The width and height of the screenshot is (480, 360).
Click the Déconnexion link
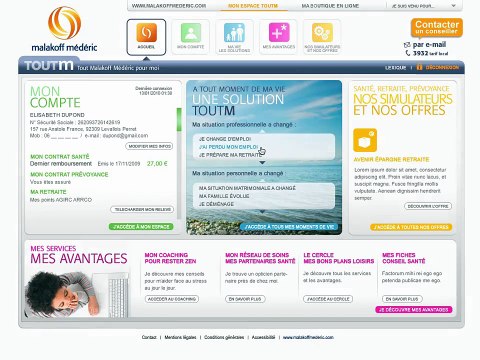pyautogui.click(x=442, y=67)
